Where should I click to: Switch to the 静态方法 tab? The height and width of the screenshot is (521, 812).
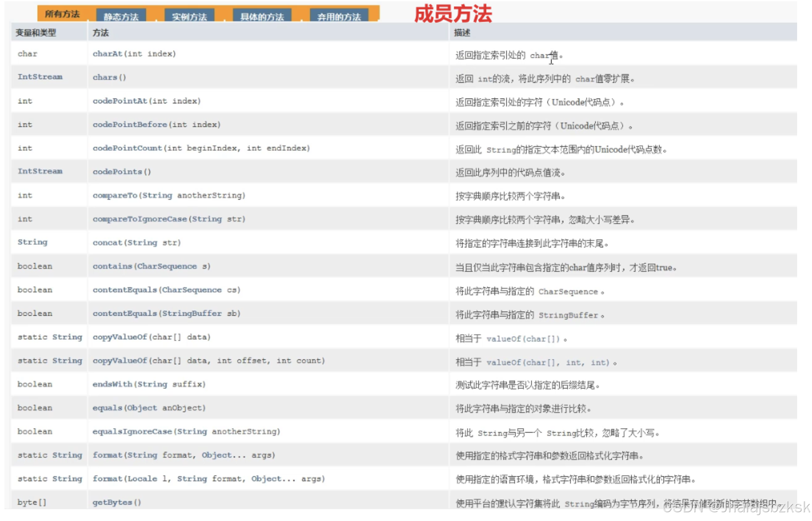point(121,17)
